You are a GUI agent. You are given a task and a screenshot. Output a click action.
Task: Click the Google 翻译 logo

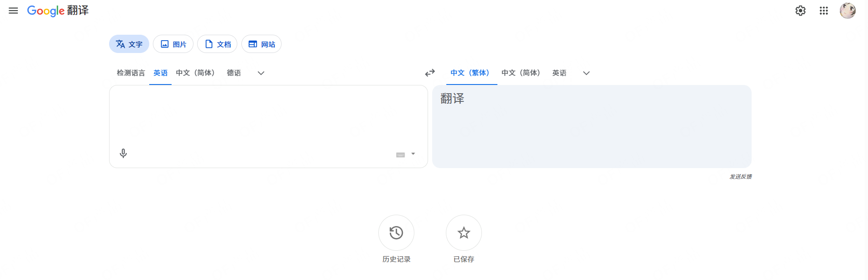pyautogui.click(x=58, y=11)
